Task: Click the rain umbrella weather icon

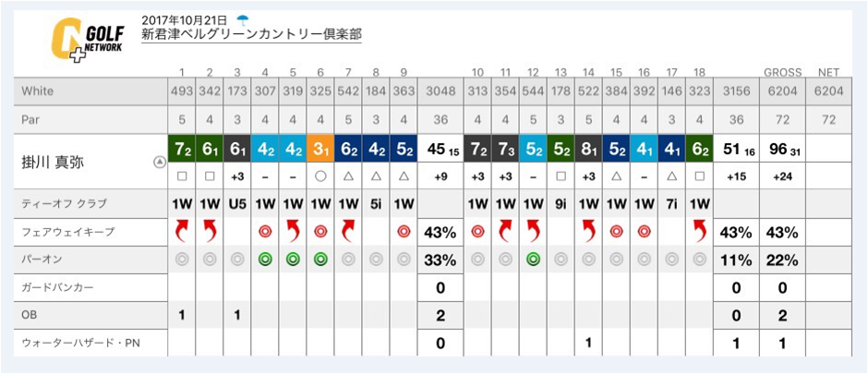Action: point(242,21)
